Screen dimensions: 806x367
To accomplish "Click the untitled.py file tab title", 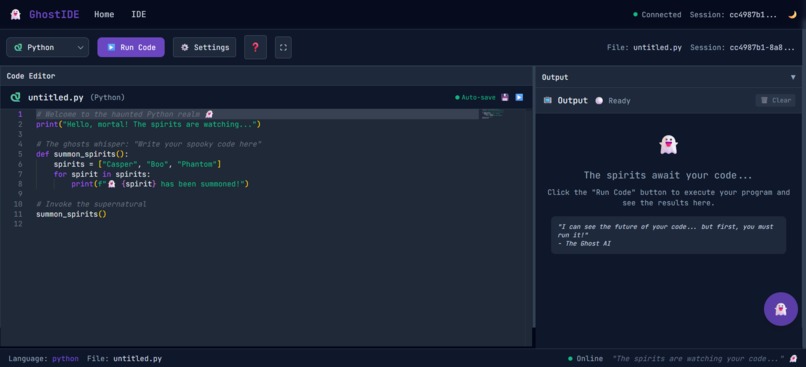I will pyautogui.click(x=56, y=97).
